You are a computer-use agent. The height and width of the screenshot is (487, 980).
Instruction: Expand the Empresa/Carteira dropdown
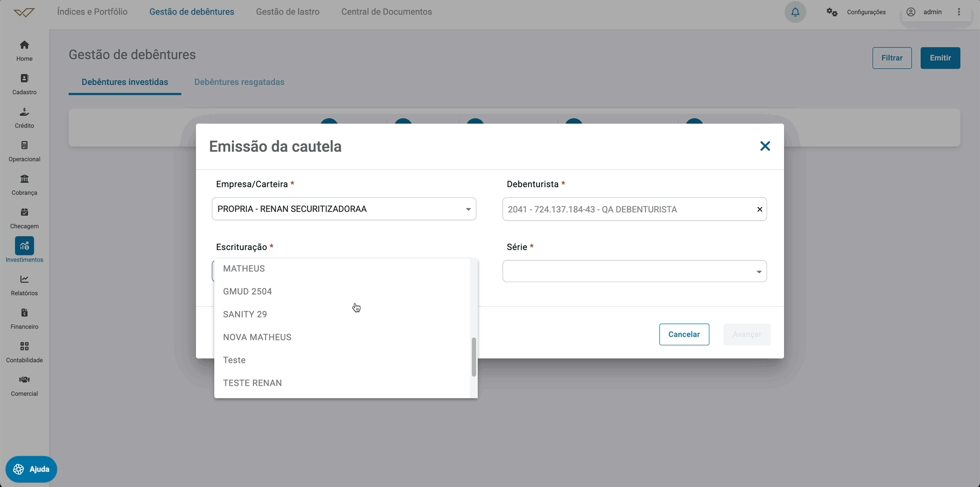pyautogui.click(x=468, y=209)
